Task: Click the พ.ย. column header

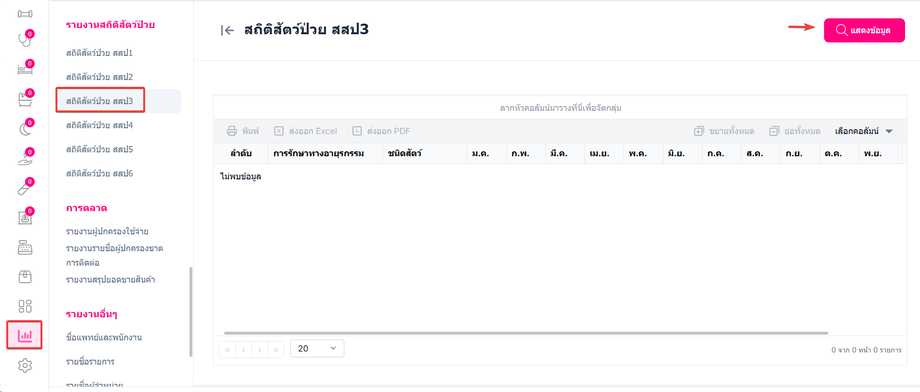Action: (878, 153)
